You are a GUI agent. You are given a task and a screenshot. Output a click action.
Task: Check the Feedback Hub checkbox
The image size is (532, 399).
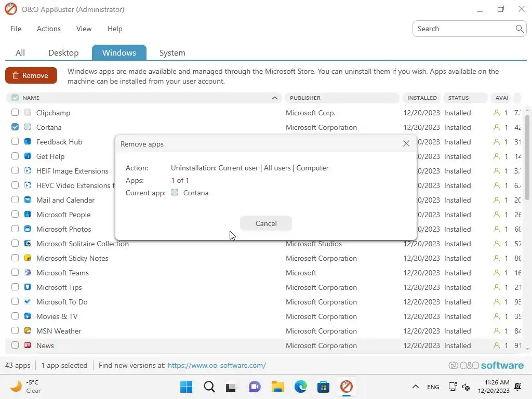[15, 141]
